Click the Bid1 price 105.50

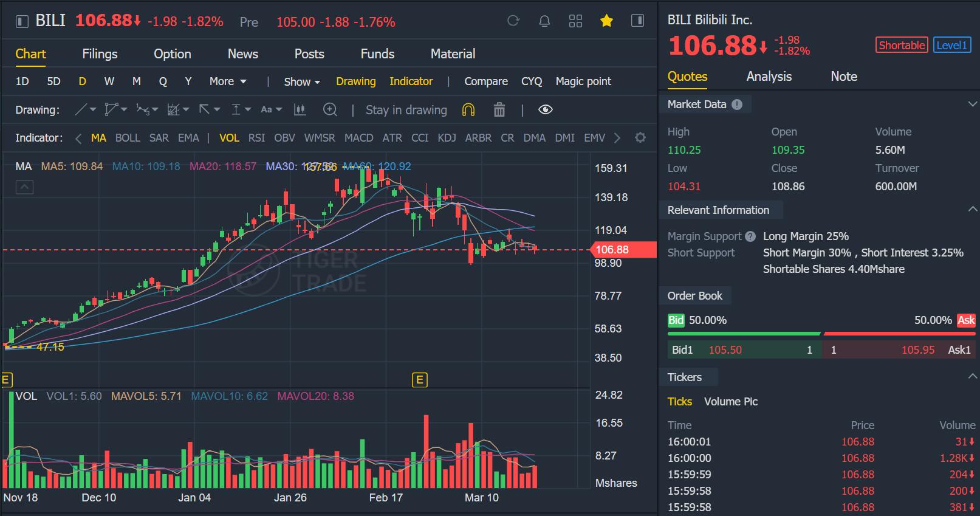(725, 350)
